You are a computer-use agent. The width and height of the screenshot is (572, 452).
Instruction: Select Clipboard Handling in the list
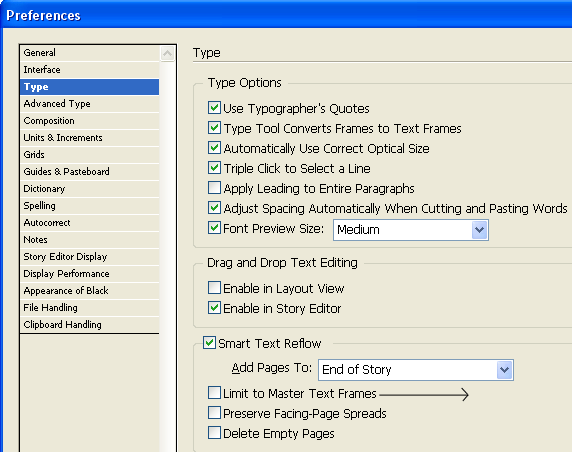point(90,325)
